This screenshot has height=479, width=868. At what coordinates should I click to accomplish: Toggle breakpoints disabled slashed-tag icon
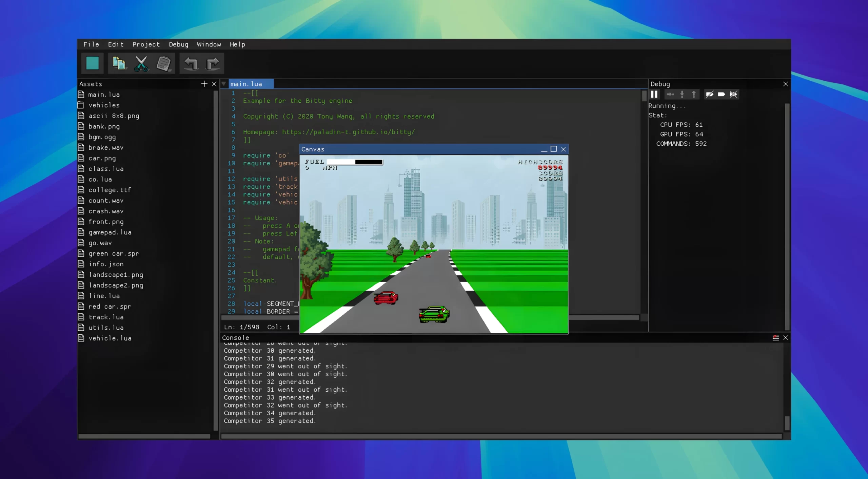[x=710, y=94]
